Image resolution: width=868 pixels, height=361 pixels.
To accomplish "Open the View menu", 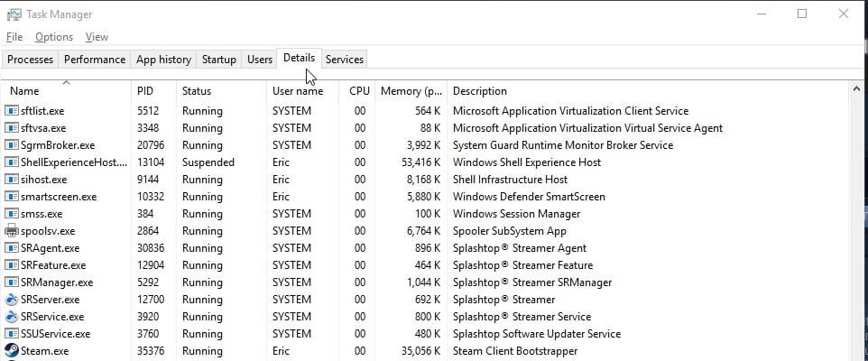I will pyautogui.click(x=97, y=37).
